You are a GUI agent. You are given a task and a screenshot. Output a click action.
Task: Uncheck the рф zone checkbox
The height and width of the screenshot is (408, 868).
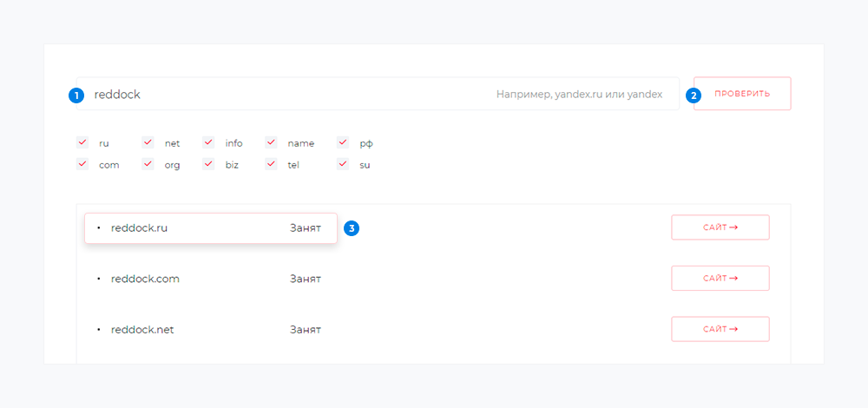[x=343, y=142]
